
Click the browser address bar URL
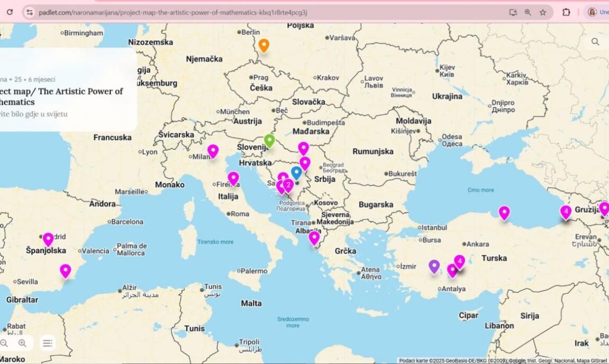[172, 12]
